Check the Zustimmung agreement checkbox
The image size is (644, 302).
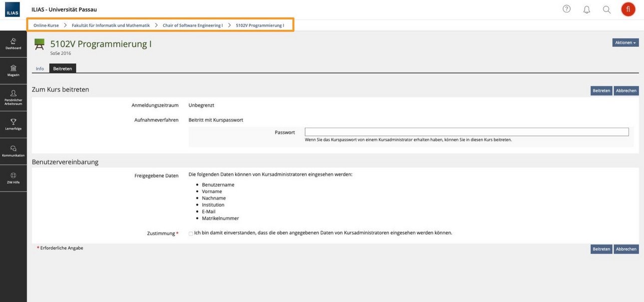[191, 233]
